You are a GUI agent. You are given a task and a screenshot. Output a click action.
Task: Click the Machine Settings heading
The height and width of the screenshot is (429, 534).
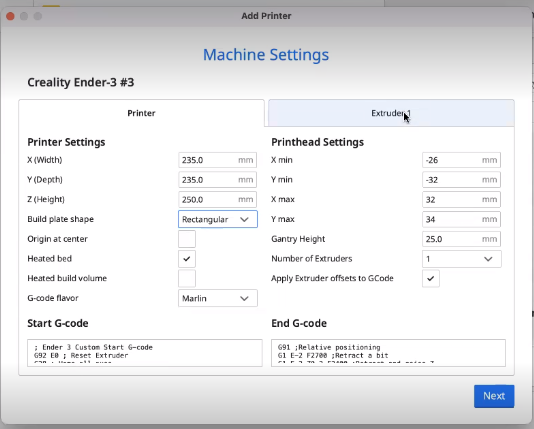[266, 55]
